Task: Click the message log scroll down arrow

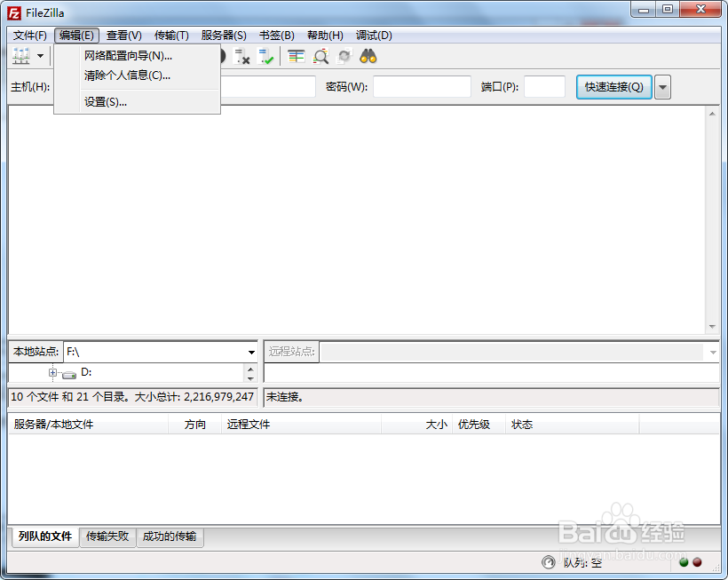Action: 712,327
